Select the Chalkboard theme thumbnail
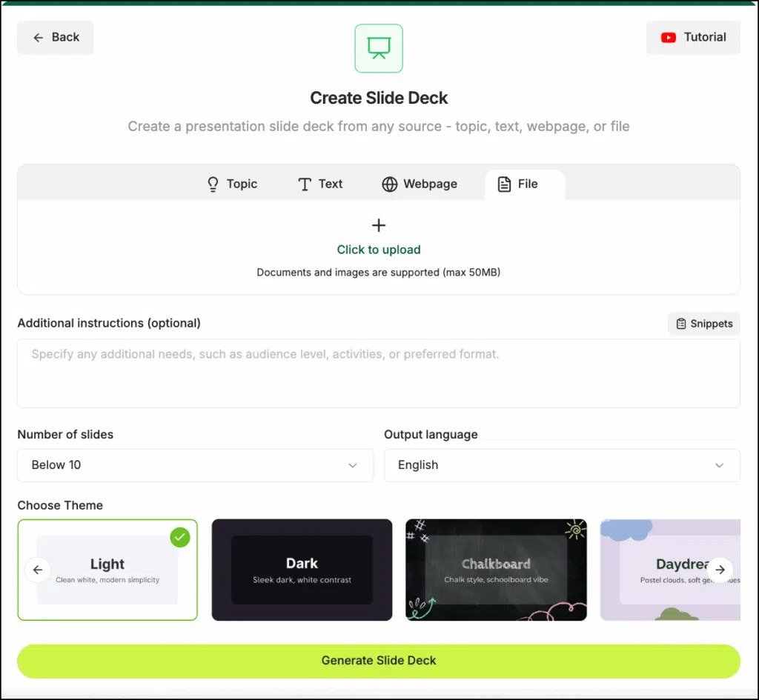This screenshot has width=759, height=700. (496, 569)
